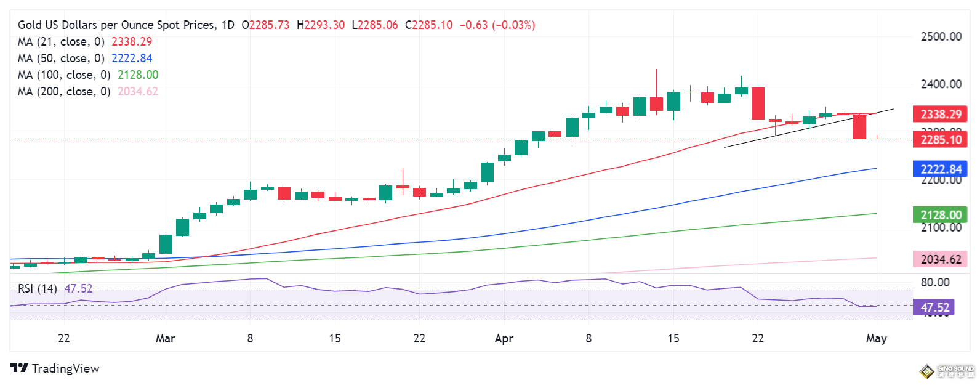Viewport: 980px width, 385px height.
Task: Click the Sino Sound watermark logo
Action: (x=947, y=371)
